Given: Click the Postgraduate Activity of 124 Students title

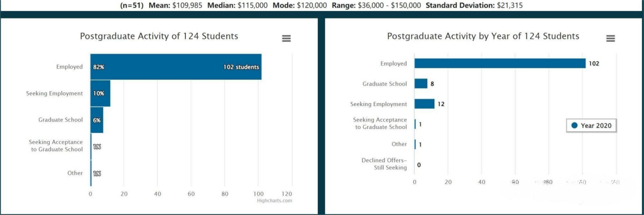Looking at the screenshot, I should [159, 36].
